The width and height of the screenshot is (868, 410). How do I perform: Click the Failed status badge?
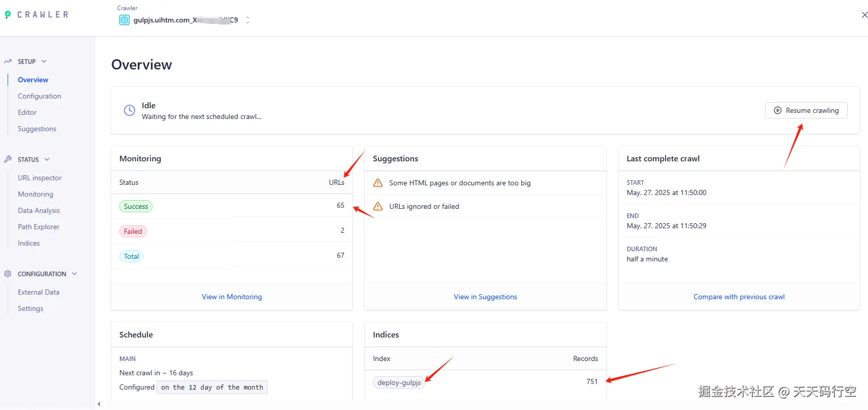tap(133, 231)
